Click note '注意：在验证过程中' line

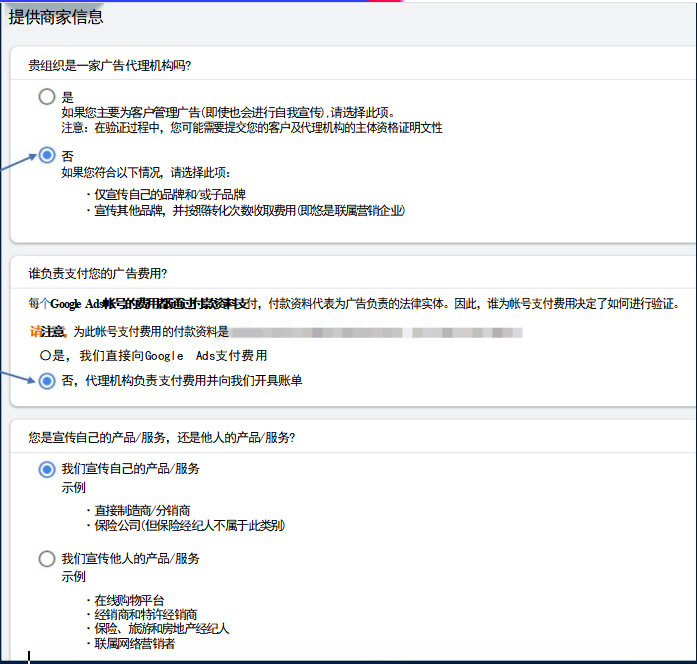[x=252, y=128]
